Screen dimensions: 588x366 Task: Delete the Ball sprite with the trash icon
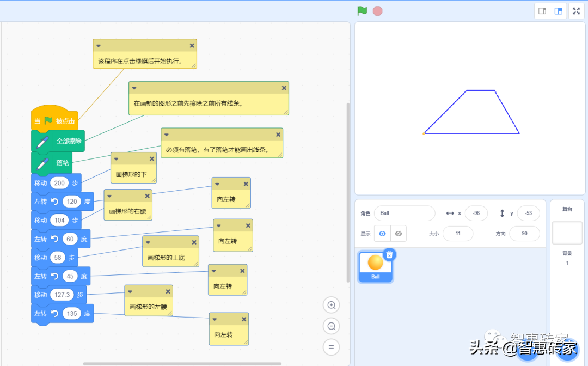pyautogui.click(x=390, y=255)
